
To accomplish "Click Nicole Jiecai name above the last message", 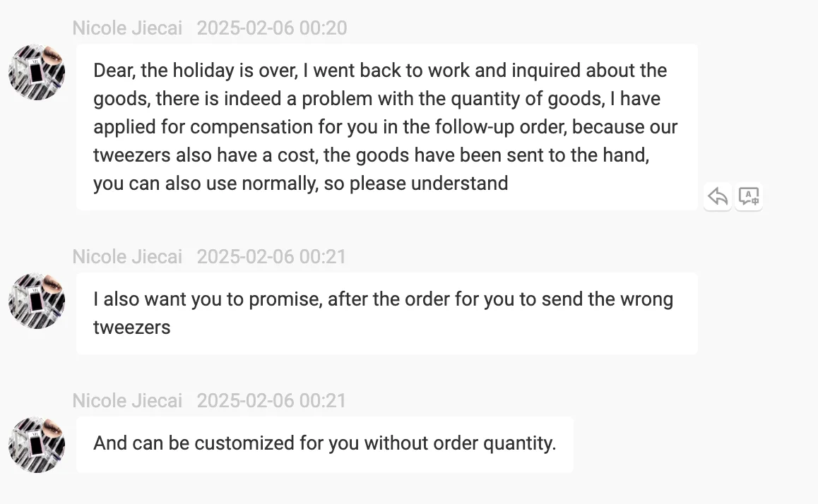I will (127, 400).
